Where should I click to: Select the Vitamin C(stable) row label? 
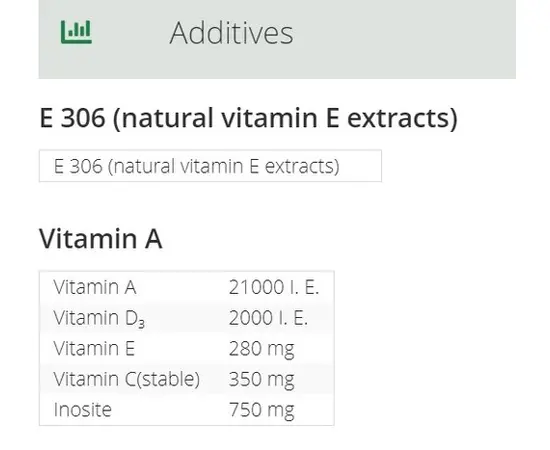tap(127, 380)
